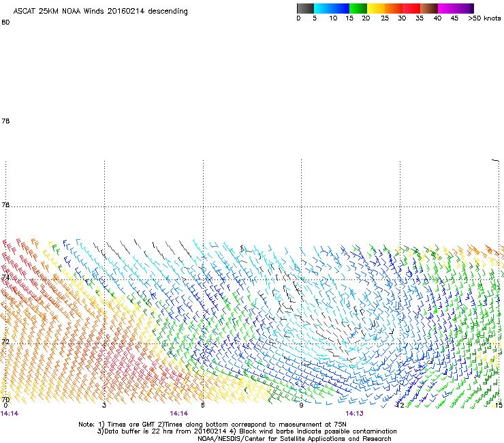Click the '80' latitude axis label
Image resolution: width=504 pixels, height=443 pixels.
tap(5, 22)
